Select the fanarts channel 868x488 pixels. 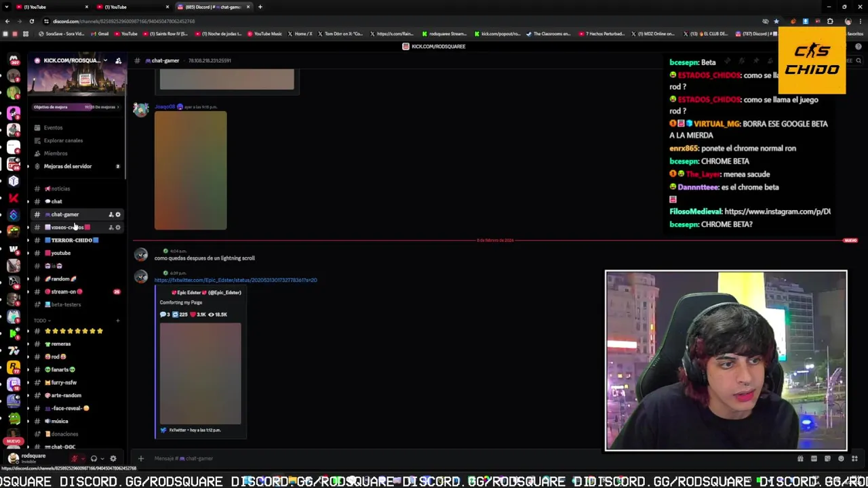point(76,369)
